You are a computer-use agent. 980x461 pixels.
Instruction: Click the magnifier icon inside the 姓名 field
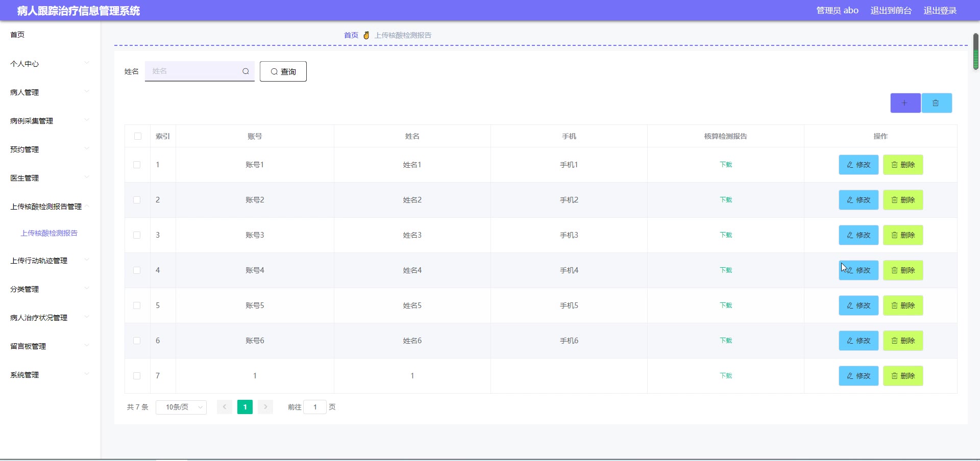point(246,71)
